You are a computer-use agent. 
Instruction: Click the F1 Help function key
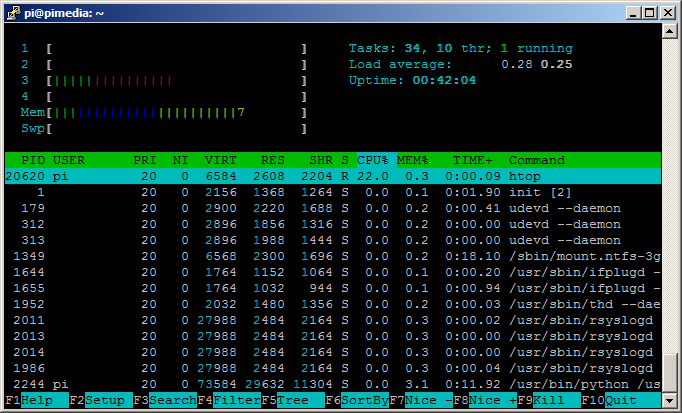[37, 400]
